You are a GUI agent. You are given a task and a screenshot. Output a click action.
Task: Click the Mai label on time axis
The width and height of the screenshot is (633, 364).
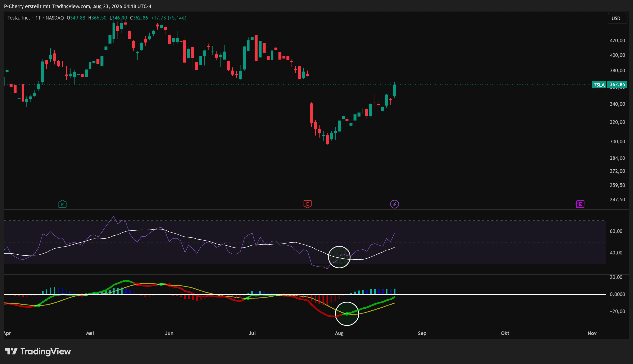(x=90, y=333)
